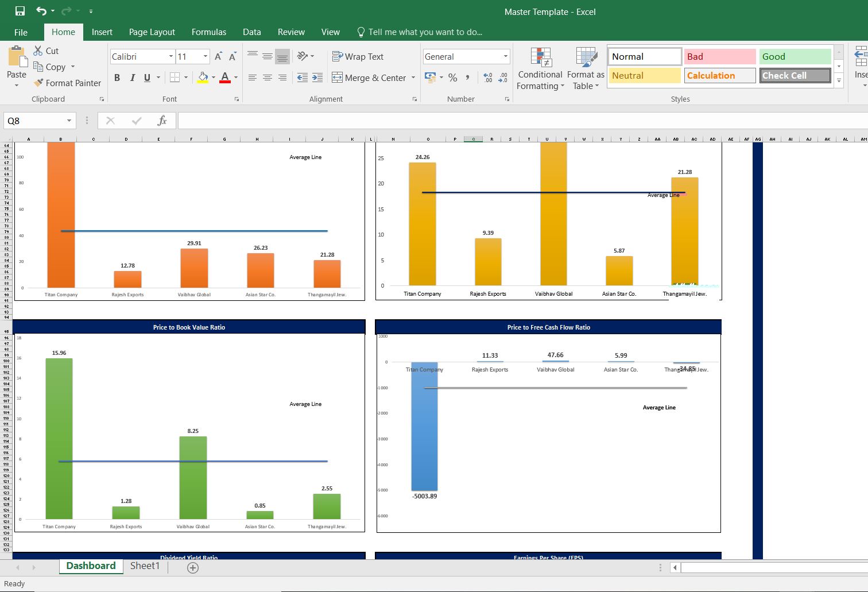The image size is (868, 592).
Task: Activate the Format Painter brush
Action: 67,83
